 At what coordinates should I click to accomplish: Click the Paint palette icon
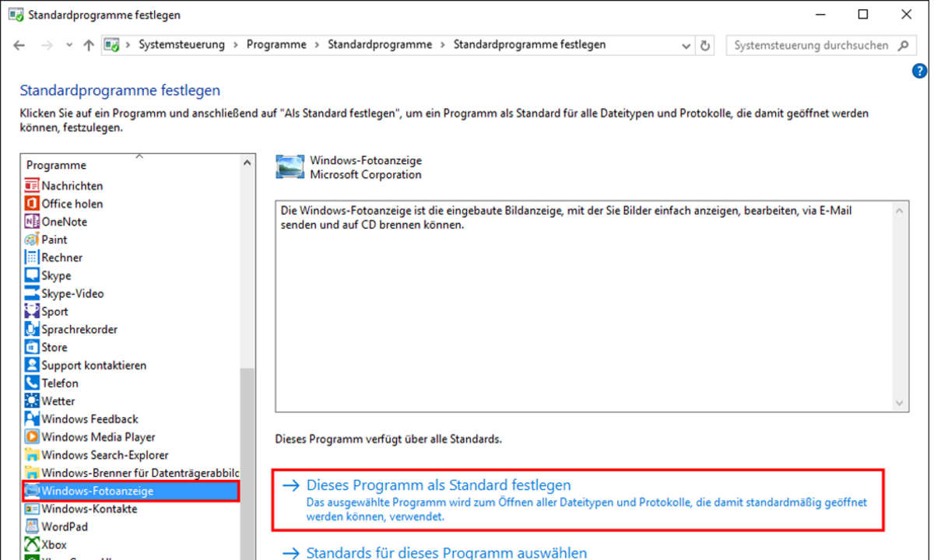(x=32, y=240)
